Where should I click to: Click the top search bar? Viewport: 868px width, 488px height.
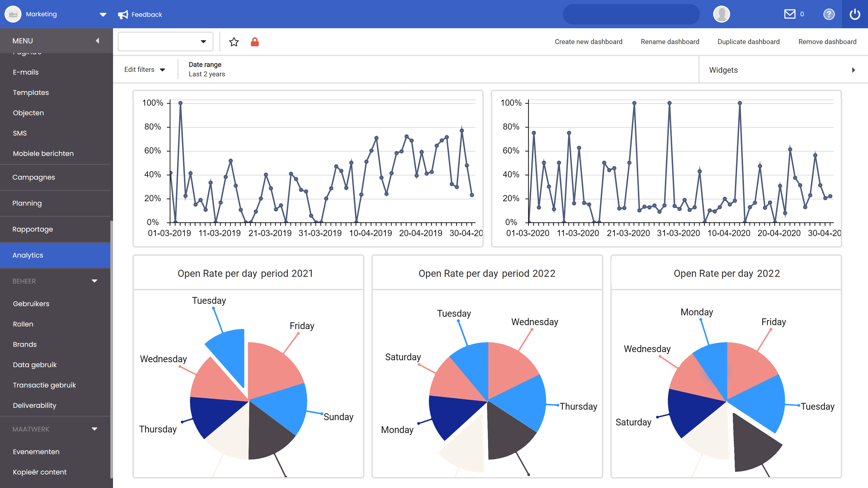pos(632,14)
